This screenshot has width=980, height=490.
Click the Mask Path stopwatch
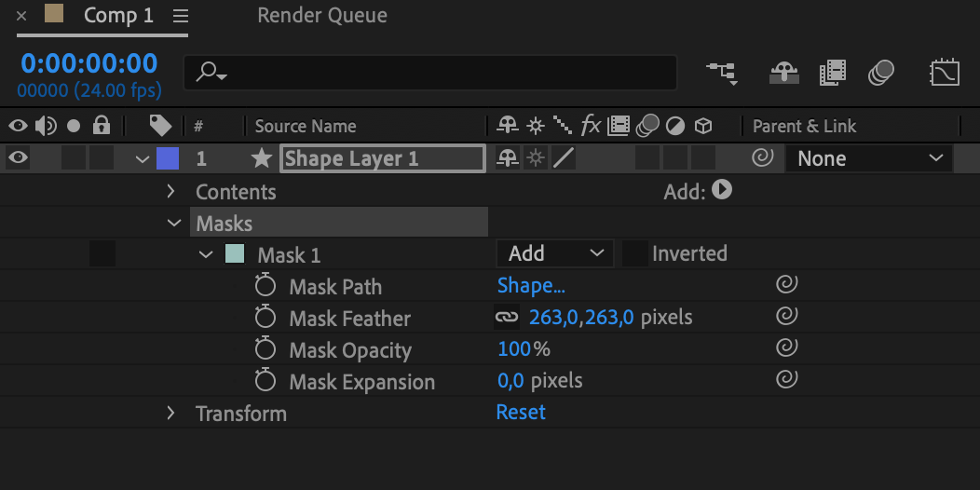(265, 286)
